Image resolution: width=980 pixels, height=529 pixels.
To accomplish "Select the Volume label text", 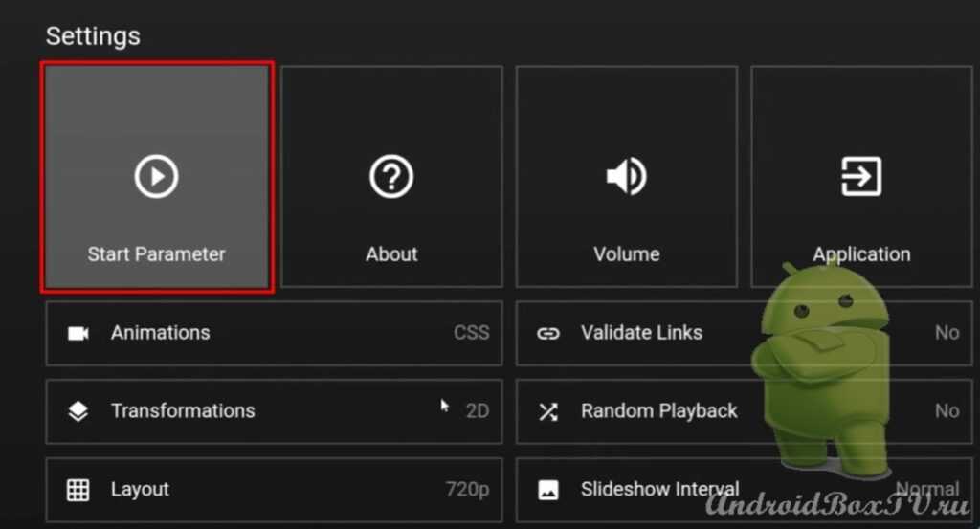I will pos(627,254).
